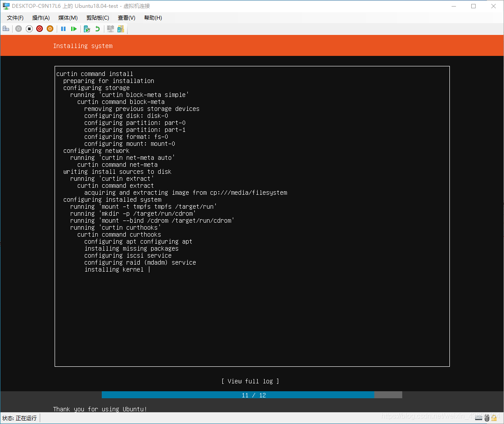
Task: Click the 'configuring format: fs-0' line
Action: 126,137
